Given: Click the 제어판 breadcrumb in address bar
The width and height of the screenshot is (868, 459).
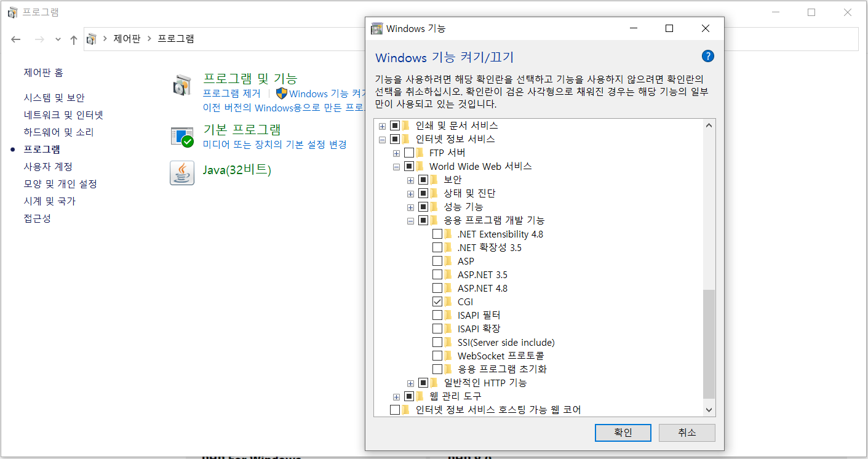Looking at the screenshot, I should tap(127, 39).
